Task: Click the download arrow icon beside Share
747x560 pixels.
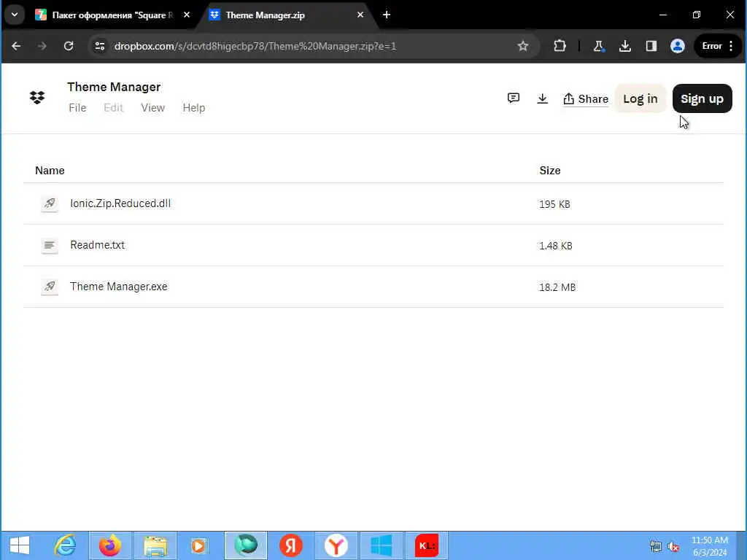Action: tap(542, 98)
